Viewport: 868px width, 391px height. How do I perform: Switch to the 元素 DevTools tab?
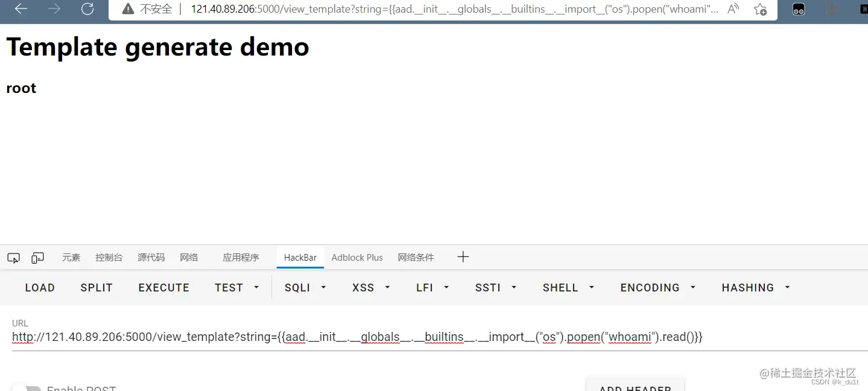tap(71, 258)
